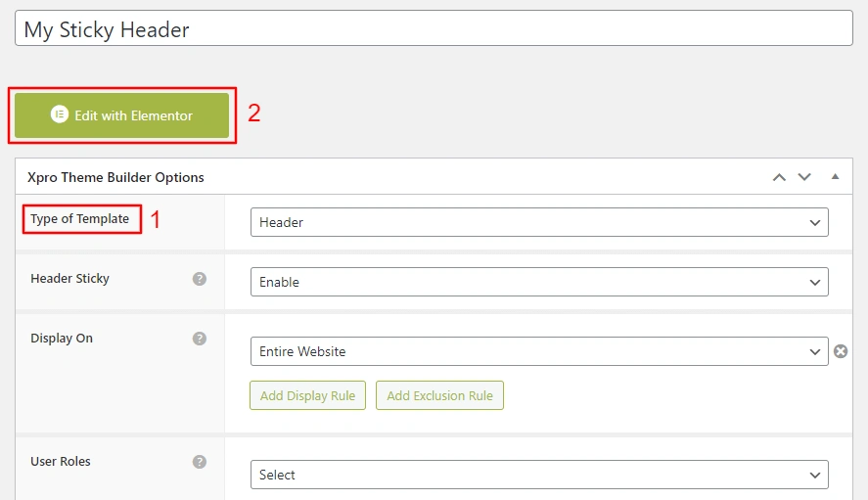Move the Xpro options panel up

(779, 177)
